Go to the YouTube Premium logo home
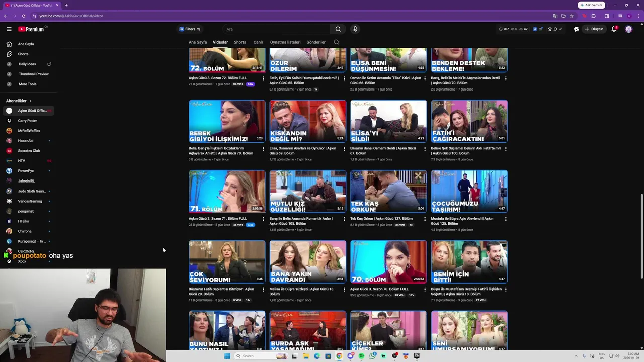This screenshot has height=362, width=644. [31, 29]
